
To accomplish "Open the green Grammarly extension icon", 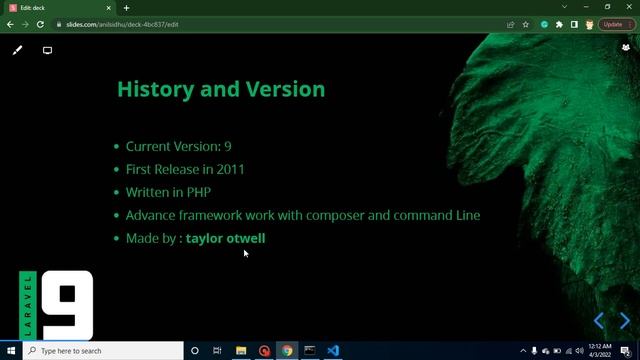I will [x=544, y=24].
